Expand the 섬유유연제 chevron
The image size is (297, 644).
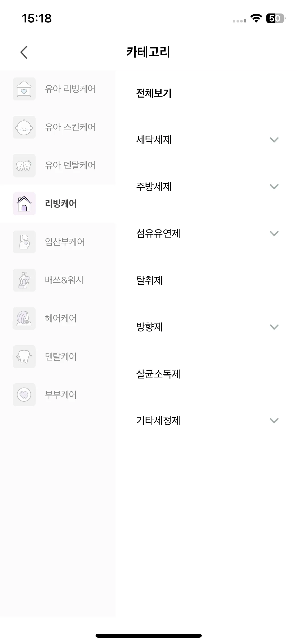point(274,233)
